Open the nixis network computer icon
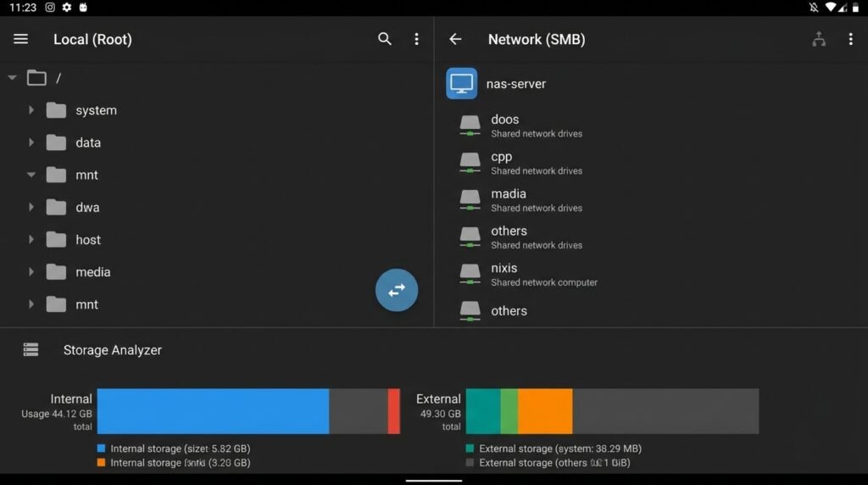 click(470, 274)
